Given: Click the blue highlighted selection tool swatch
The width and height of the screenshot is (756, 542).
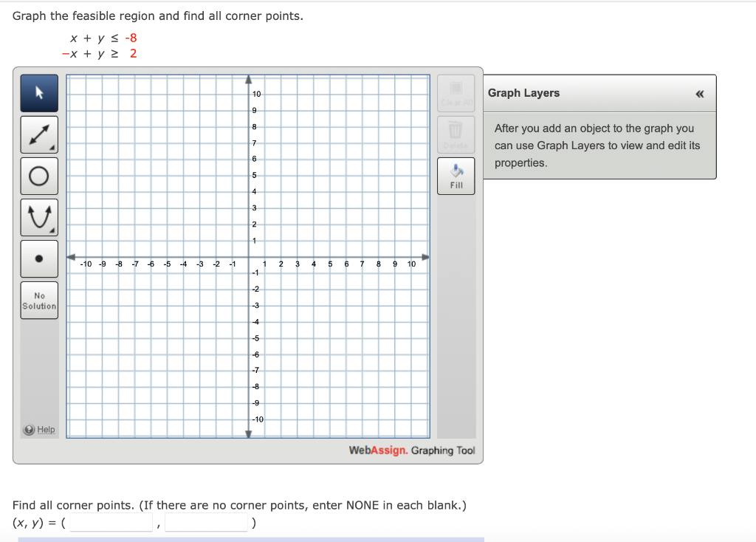Looking at the screenshot, I should point(39,93).
